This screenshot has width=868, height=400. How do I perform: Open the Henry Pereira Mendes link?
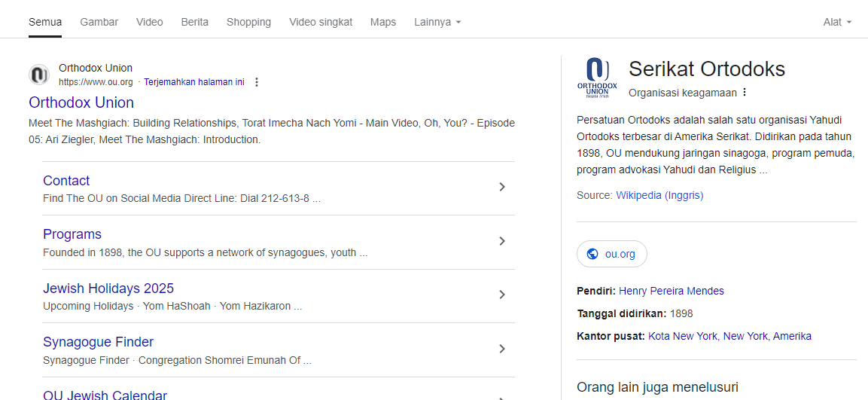672,291
